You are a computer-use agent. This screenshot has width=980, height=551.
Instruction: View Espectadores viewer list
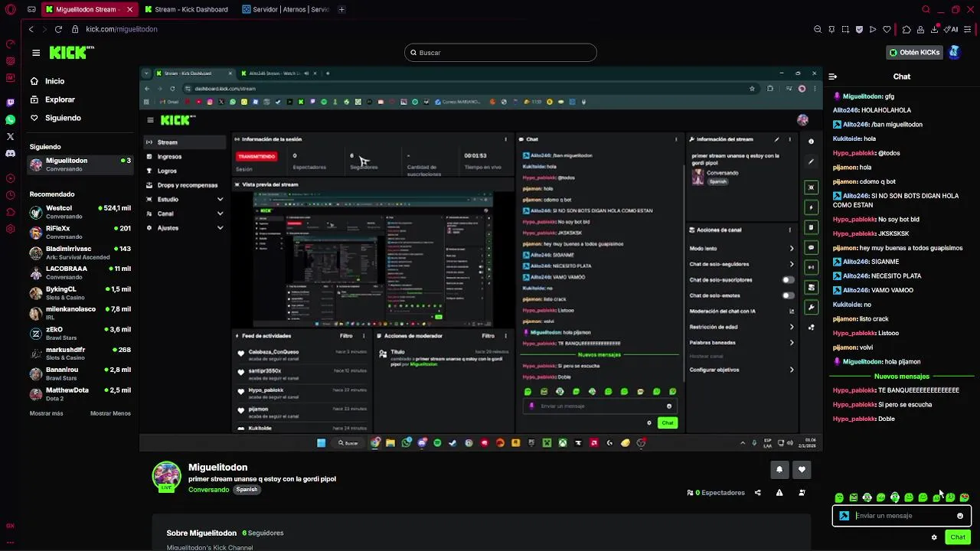click(x=717, y=493)
